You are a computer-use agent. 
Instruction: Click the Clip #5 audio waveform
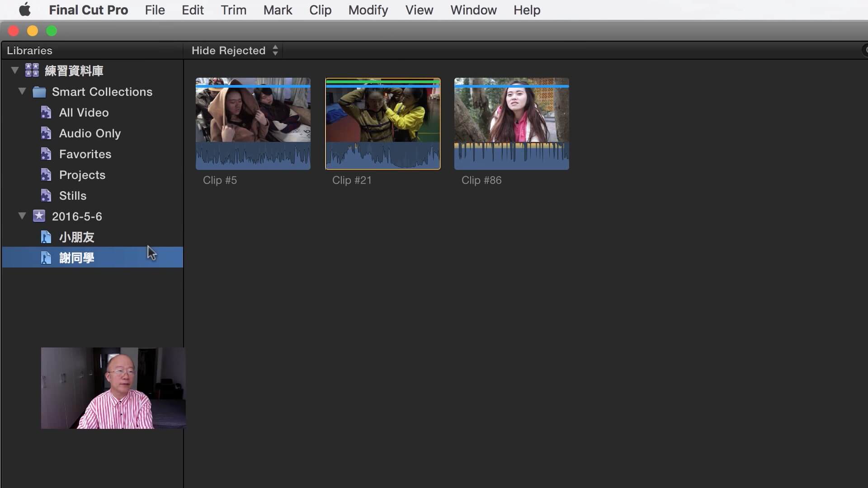[253, 156]
